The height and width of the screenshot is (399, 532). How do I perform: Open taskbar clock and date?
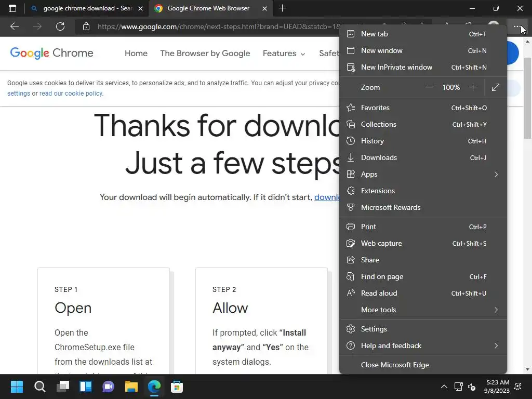coord(497,387)
